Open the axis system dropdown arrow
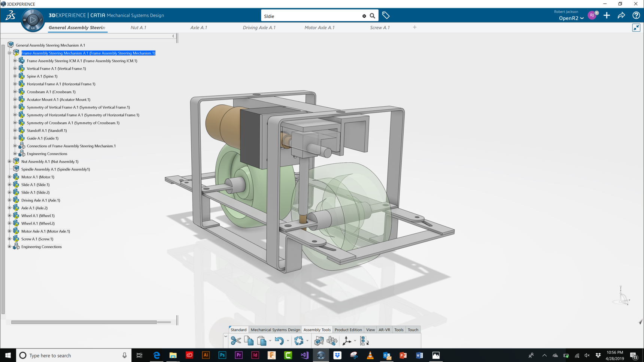Screen dimensions: 644x362 [x=355, y=341]
